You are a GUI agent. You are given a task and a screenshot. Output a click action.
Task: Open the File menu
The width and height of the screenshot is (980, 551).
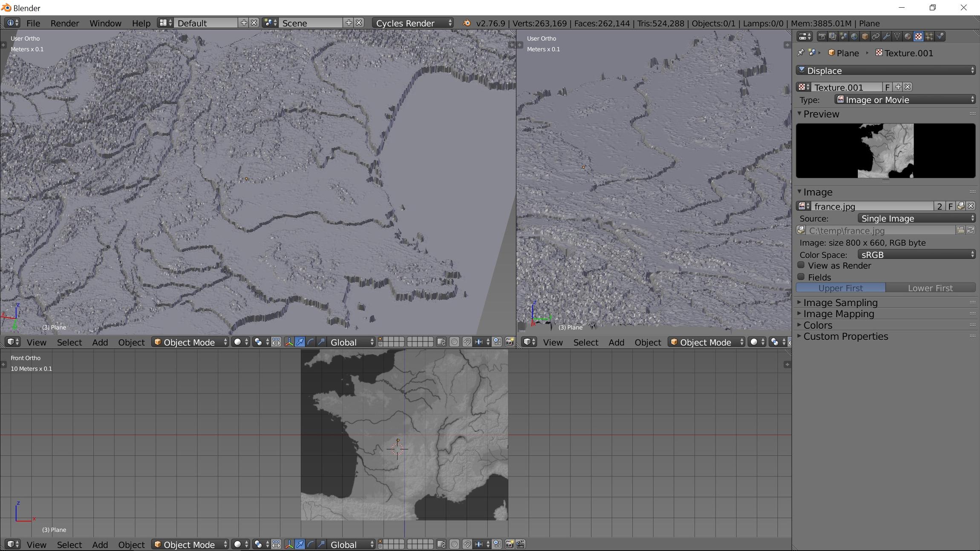tap(33, 23)
